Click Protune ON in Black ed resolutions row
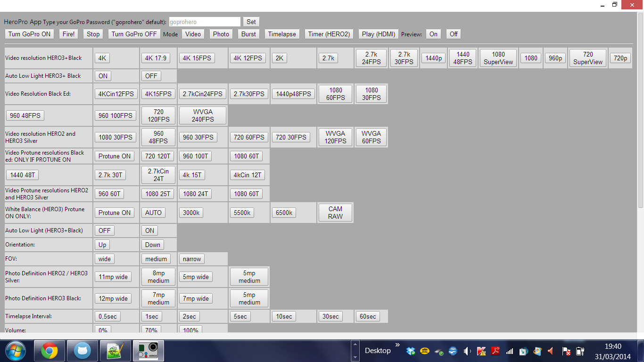Viewport: 644px width, 362px height. 115,156
